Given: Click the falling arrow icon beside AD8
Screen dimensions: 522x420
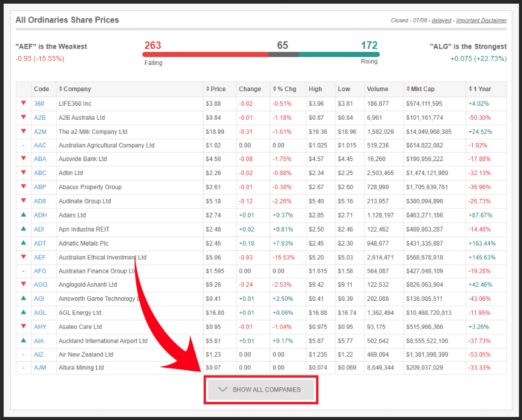Looking at the screenshot, I should click(23, 201).
